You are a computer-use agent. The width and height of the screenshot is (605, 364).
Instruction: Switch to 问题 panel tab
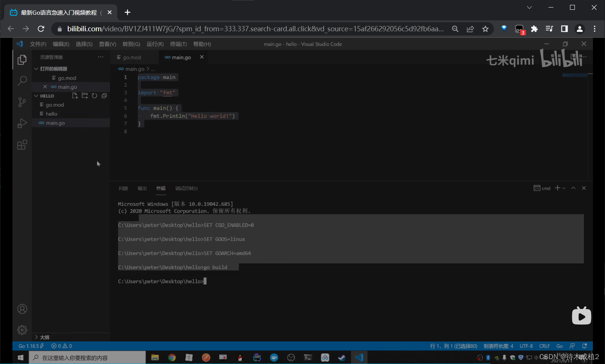pos(123,188)
